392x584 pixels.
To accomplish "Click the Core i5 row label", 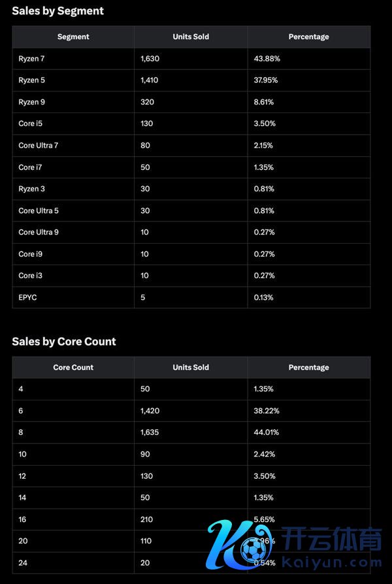I will pyautogui.click(x=31, y=123).
